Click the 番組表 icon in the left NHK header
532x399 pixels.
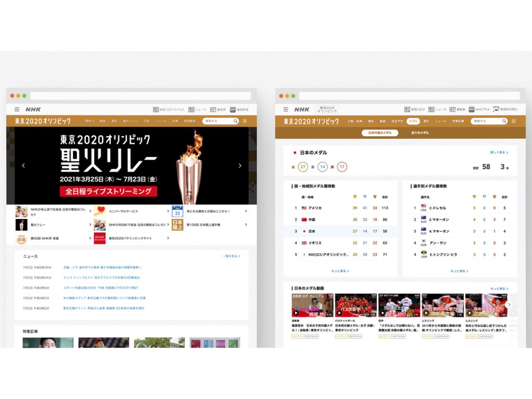tap(213, 109)
